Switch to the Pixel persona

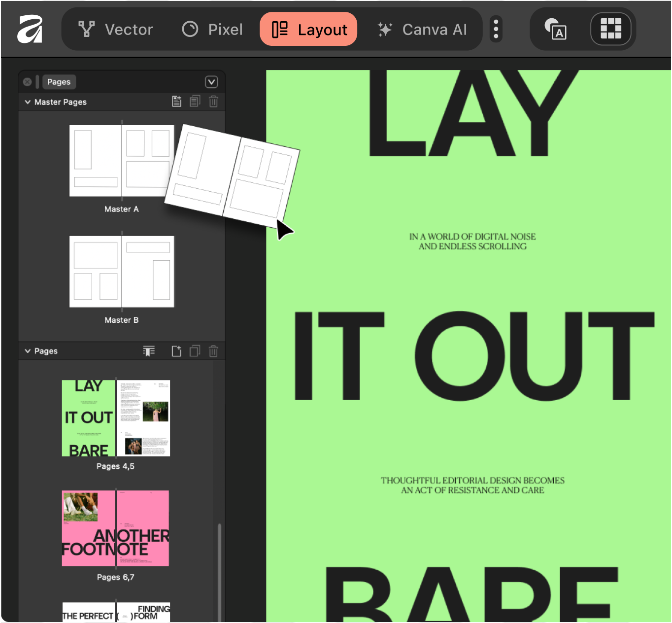click(212, 29)
